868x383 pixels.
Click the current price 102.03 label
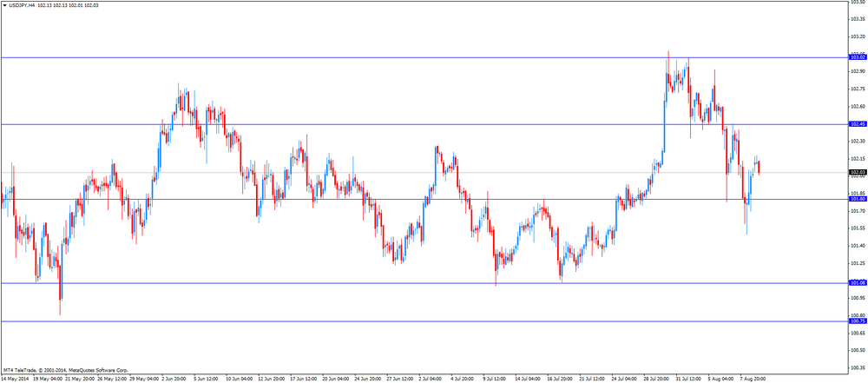pos(858,172)
